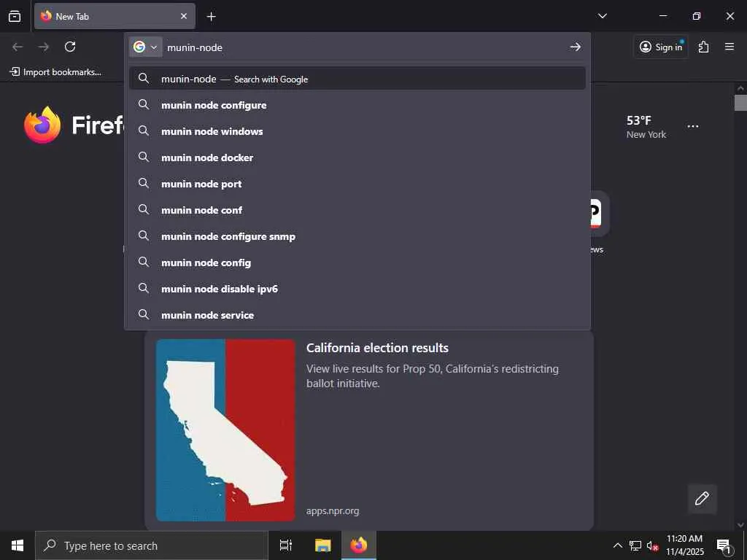Screen dimensions: 747x560
Task: Select suggestion munin node port
Action: click(357, 183)
